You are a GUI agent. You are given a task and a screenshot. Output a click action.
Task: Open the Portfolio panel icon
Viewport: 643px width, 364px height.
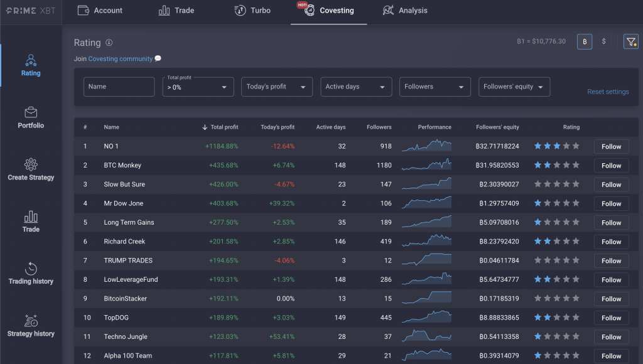pyautogui.click(x=30, y=113)
